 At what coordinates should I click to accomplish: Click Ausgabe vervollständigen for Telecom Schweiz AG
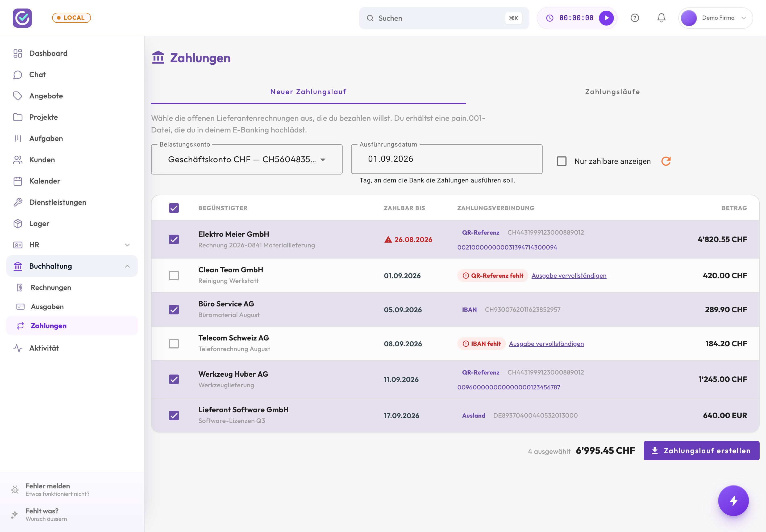pos(546,344)
